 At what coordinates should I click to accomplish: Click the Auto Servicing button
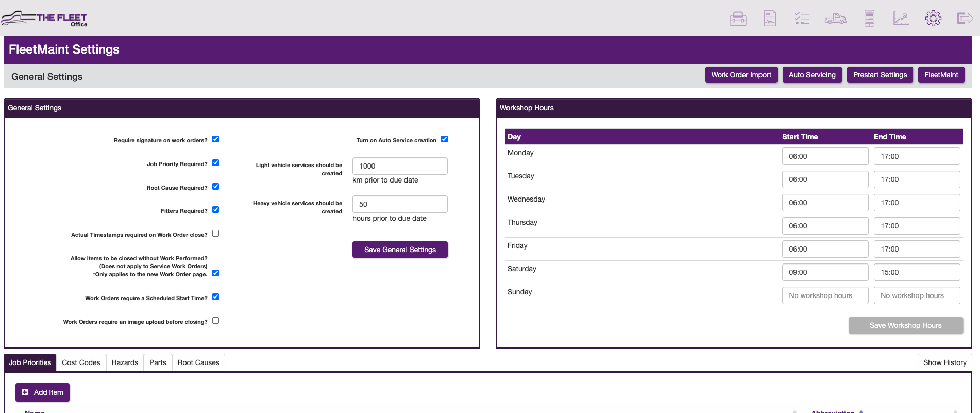click(x=812, y=75)
